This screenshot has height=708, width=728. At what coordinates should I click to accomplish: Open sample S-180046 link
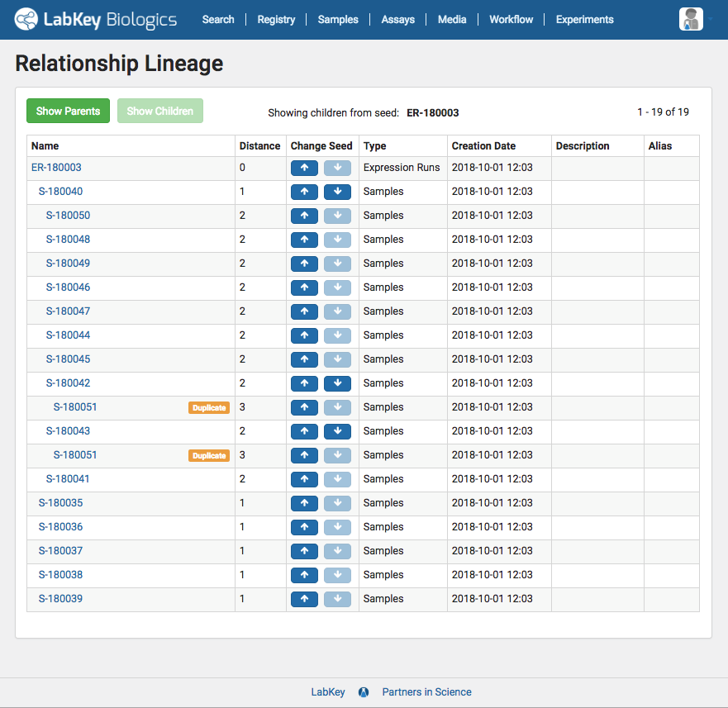coord(68,287)
